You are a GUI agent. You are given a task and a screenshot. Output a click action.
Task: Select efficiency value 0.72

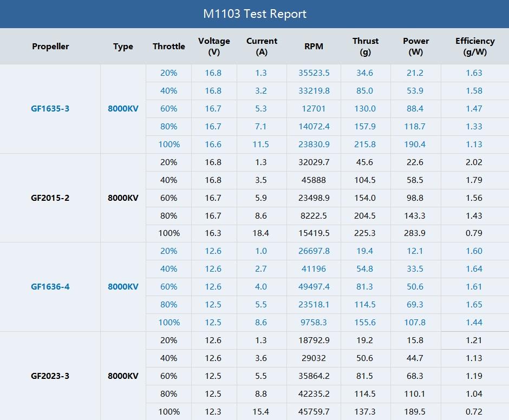point(474,411)
